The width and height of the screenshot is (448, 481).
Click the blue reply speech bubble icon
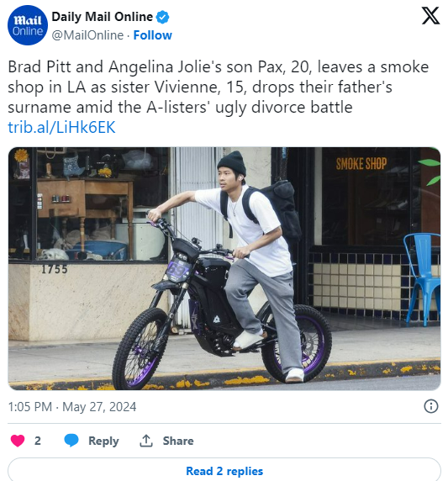[x=71, y=441]
